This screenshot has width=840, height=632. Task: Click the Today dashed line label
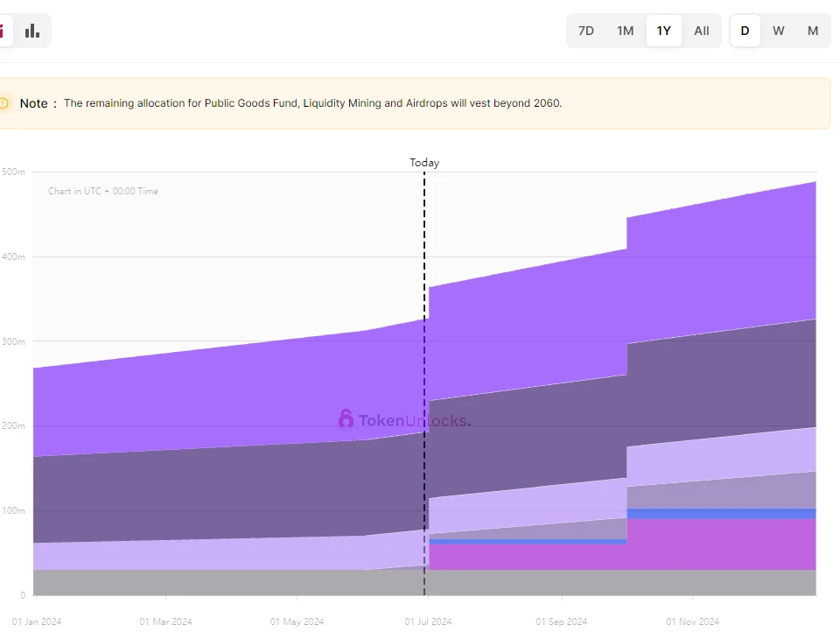tap(424, 163)
